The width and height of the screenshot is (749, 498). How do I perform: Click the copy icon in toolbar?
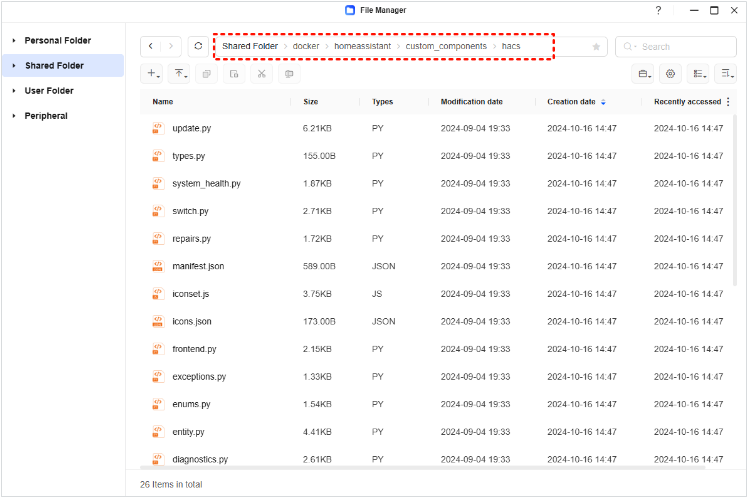click(206, 74)
